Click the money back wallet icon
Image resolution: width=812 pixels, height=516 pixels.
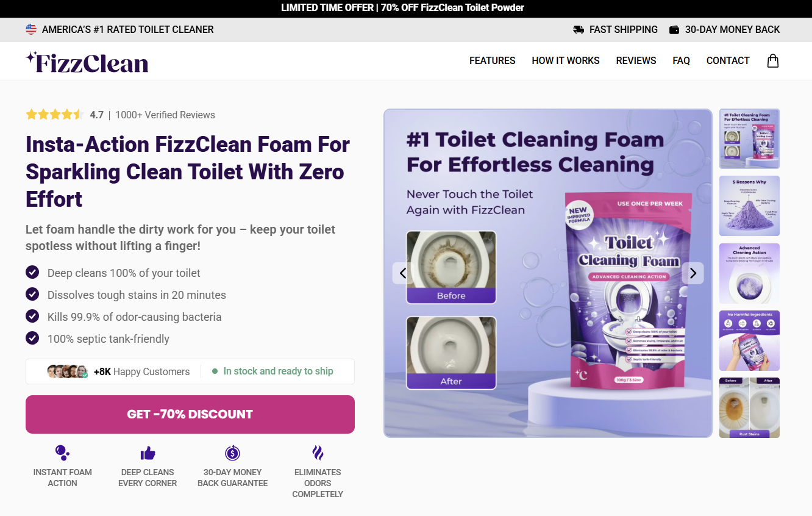click(674, 29)
